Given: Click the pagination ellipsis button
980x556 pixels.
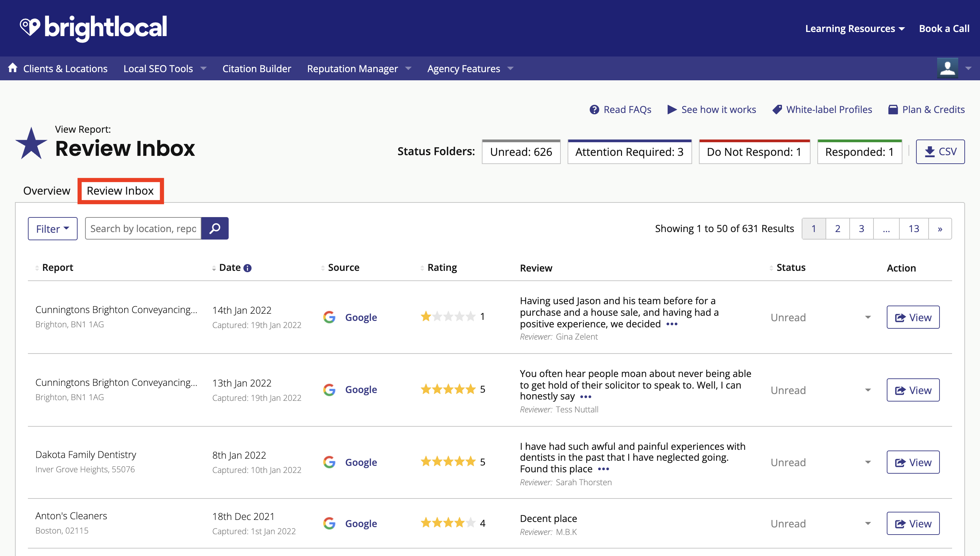Looking at the screenshot, I should (886, 228).
